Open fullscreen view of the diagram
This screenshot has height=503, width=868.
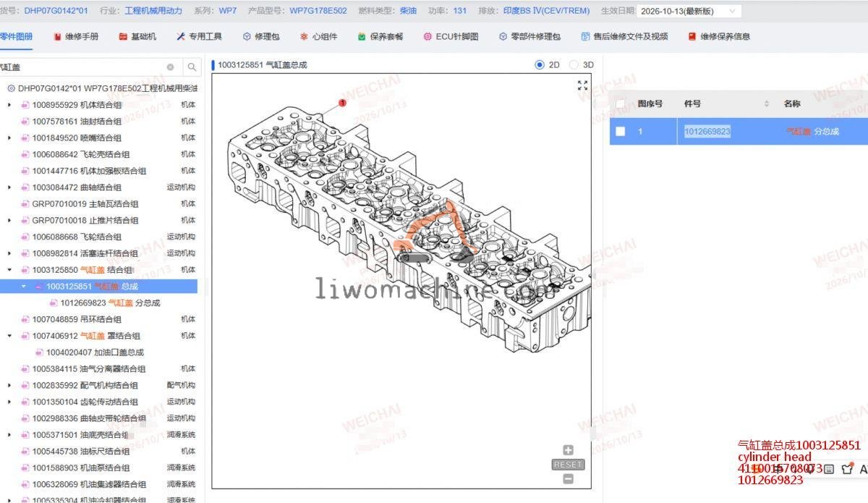582,85
